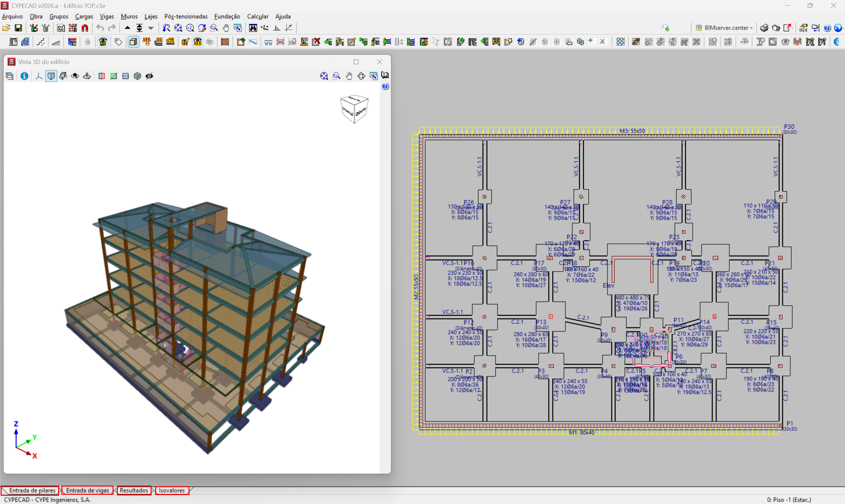Open the Calcular menu
The image size is (845, 504).
[x=257, y=16]
